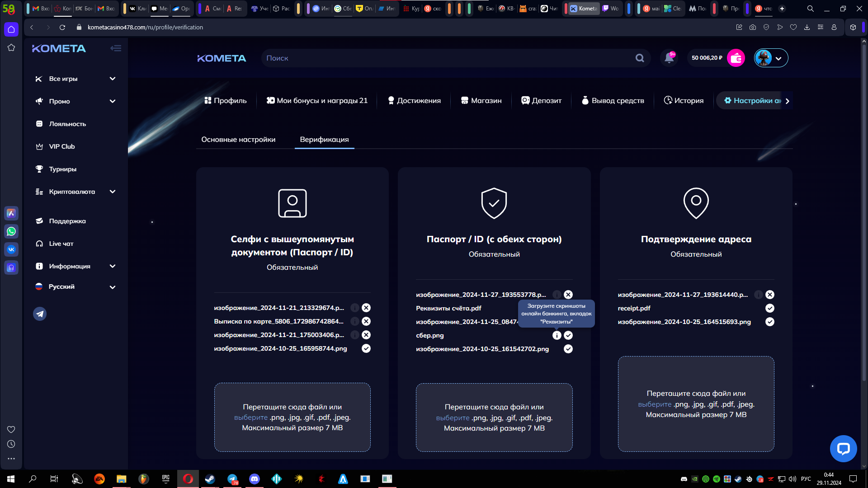The height and width of the screenshot is (488, 868).
Task: Click выберите link in selfie upload area
Action: (x=250, y=418)
